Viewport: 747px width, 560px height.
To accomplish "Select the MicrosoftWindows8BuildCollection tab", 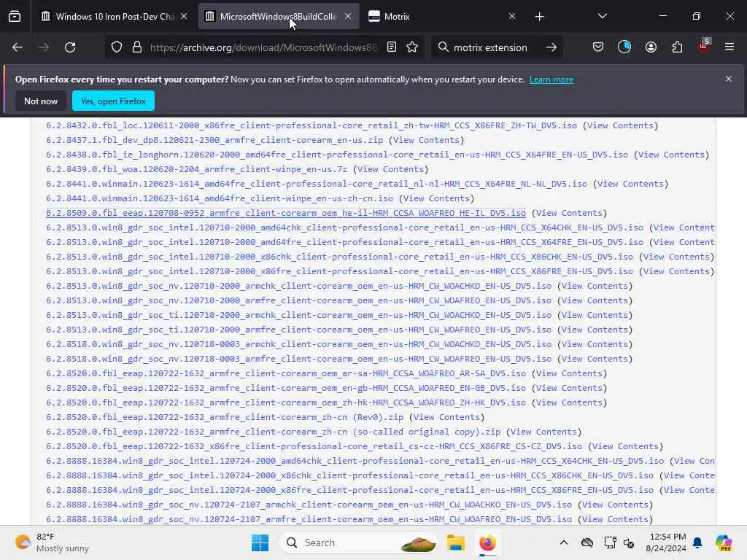I will pyautogui.click(x=278, y=17).
